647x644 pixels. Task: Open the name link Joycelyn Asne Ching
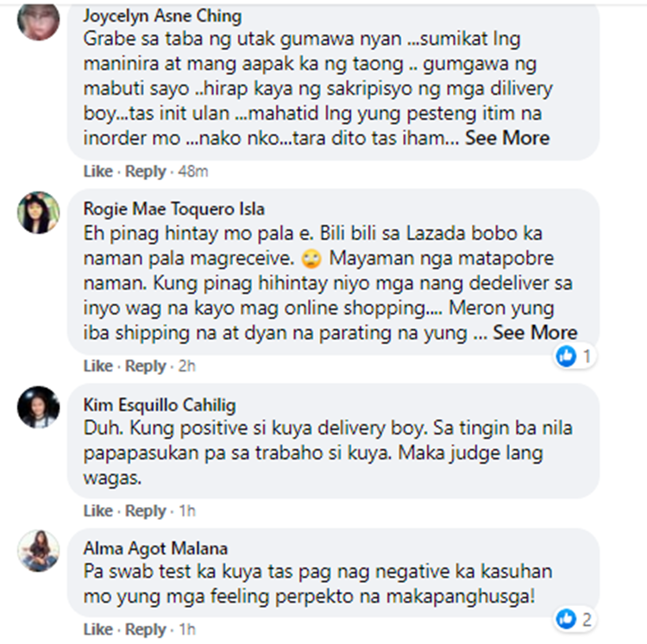pyautogui.click(x=162, y=16)
